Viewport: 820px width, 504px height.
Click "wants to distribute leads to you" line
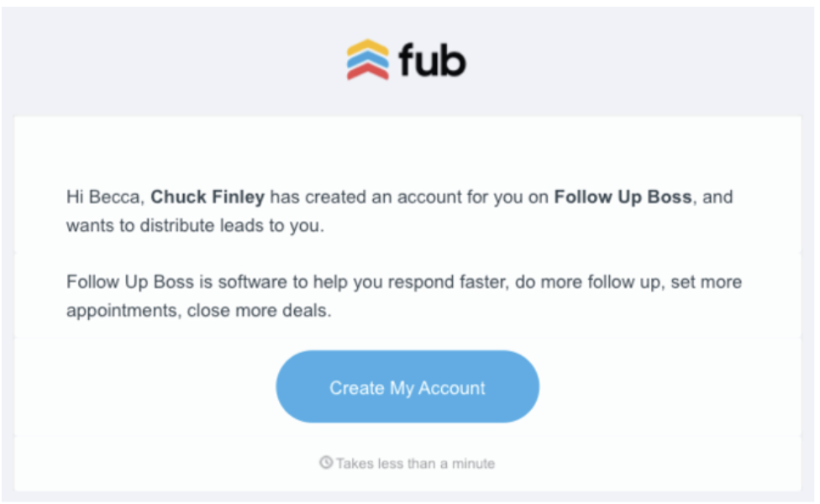tap(195, 225)
